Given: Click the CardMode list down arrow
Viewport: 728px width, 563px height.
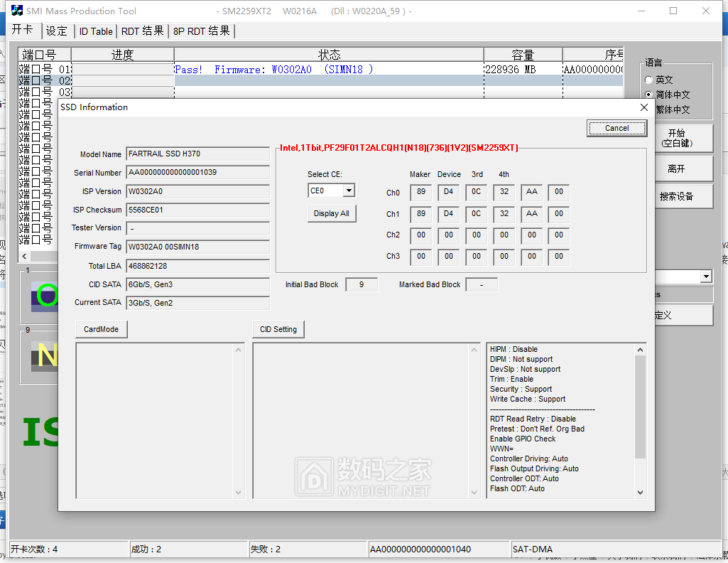Looking at the screenshot, I should tap(238, 493).
